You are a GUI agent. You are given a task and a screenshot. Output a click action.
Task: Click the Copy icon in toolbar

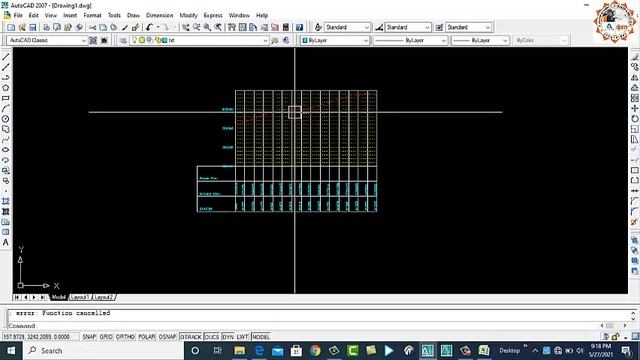click(x=103, y=27)
